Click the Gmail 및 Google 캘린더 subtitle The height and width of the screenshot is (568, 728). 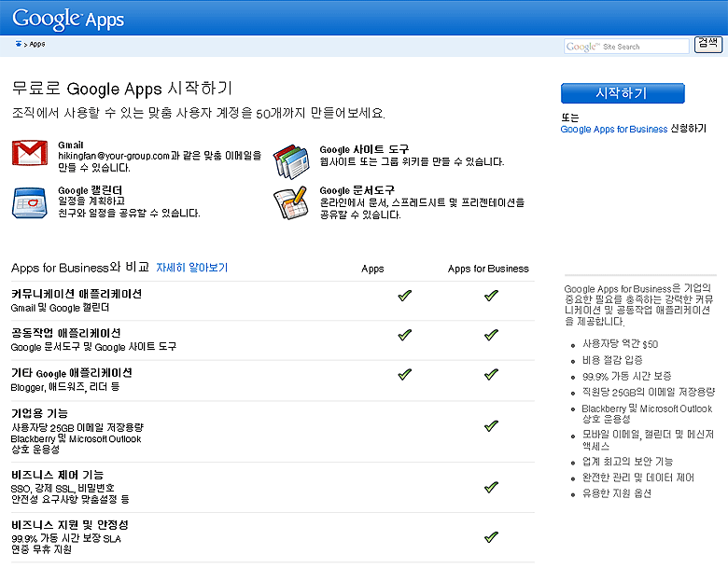click(x=61, y=308)
